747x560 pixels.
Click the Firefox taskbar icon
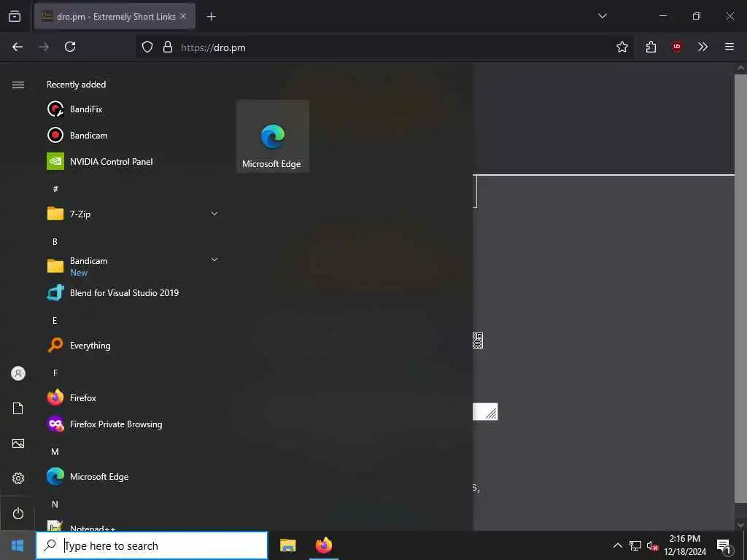(x=323, y=545)
